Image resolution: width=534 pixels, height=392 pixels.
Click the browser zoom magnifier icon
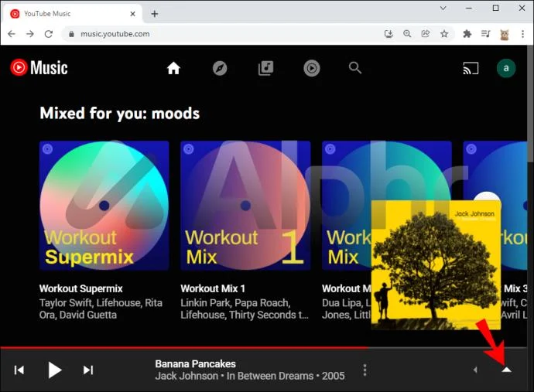point(407,34)
